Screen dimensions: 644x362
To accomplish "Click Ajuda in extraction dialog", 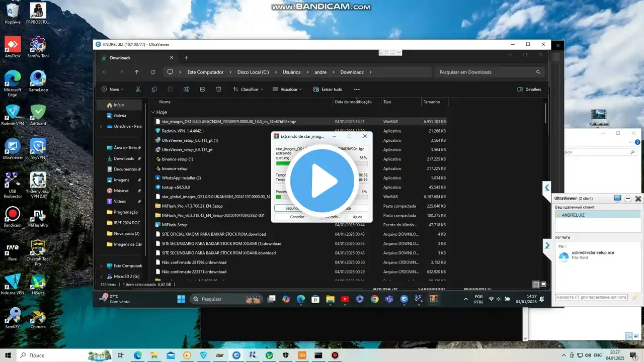I will click(x=357, y=217).
